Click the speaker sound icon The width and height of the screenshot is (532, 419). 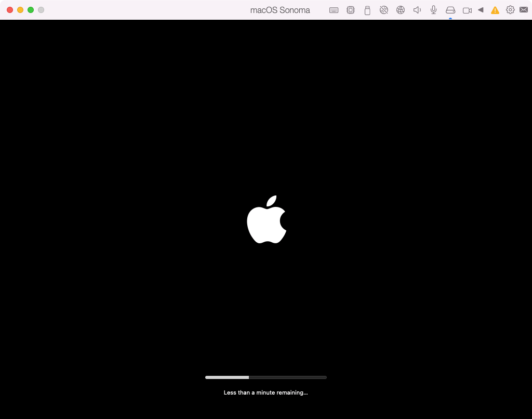tap(417, 10)
